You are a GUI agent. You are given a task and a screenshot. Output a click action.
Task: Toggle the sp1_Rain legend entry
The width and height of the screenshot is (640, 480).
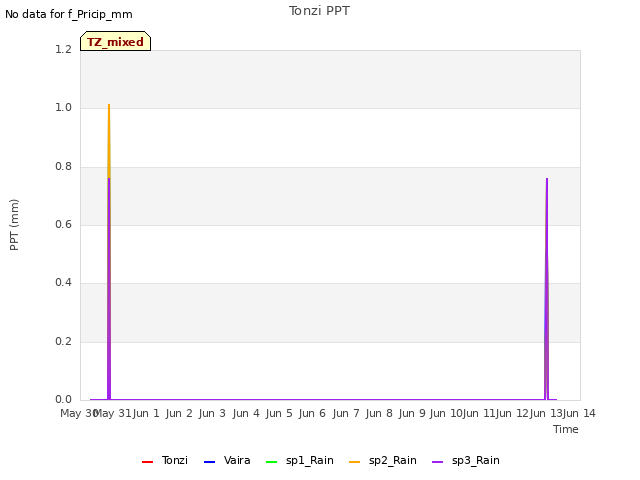(x=300, y=460)
